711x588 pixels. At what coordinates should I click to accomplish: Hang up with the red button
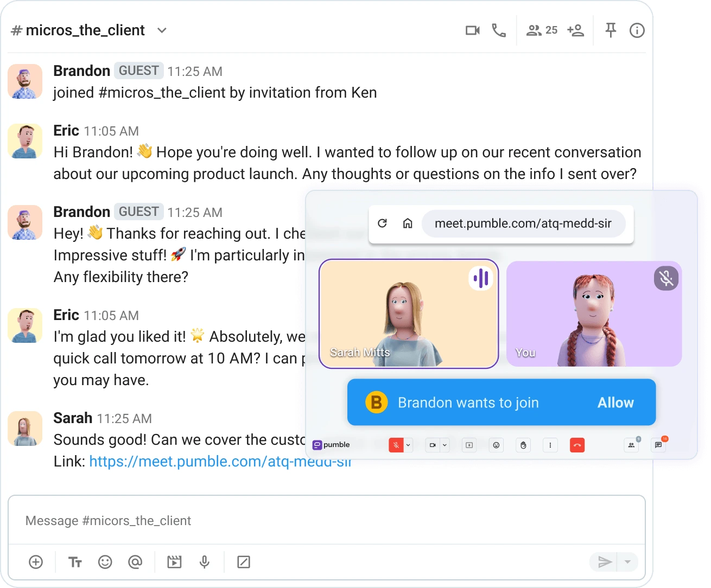[577, 445]
